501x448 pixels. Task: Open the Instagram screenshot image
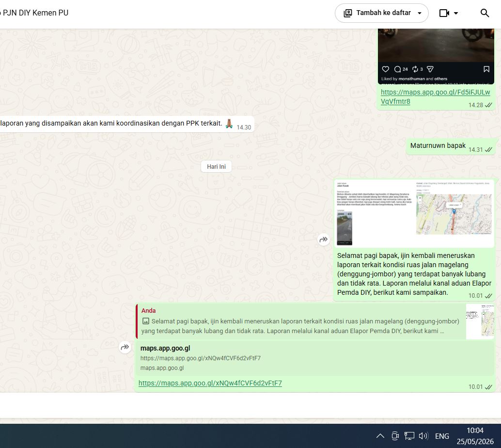tap(436, 56)
